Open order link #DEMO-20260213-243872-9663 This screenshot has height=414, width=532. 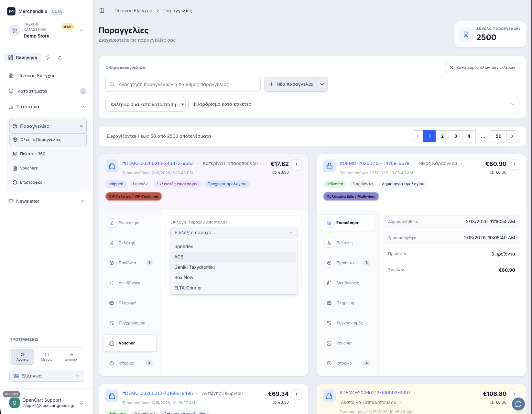coord(158,163)
